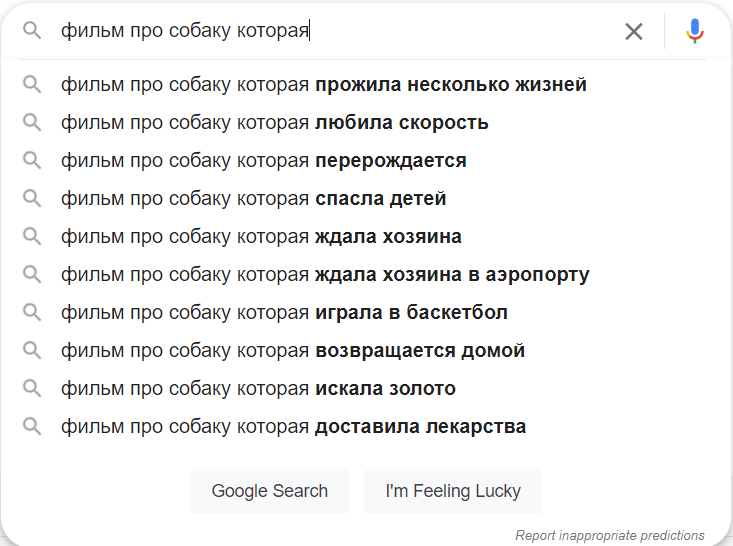Viewport: 733px width, 546px height.
Task: Open 'Report inappropriate predictions' link
Action: point(609,535)
